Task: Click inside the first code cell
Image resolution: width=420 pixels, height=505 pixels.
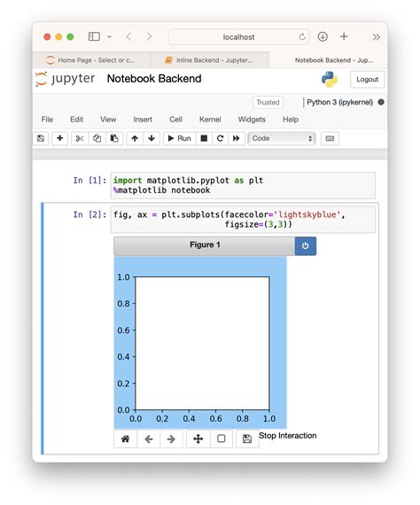Action: (243, 185)
